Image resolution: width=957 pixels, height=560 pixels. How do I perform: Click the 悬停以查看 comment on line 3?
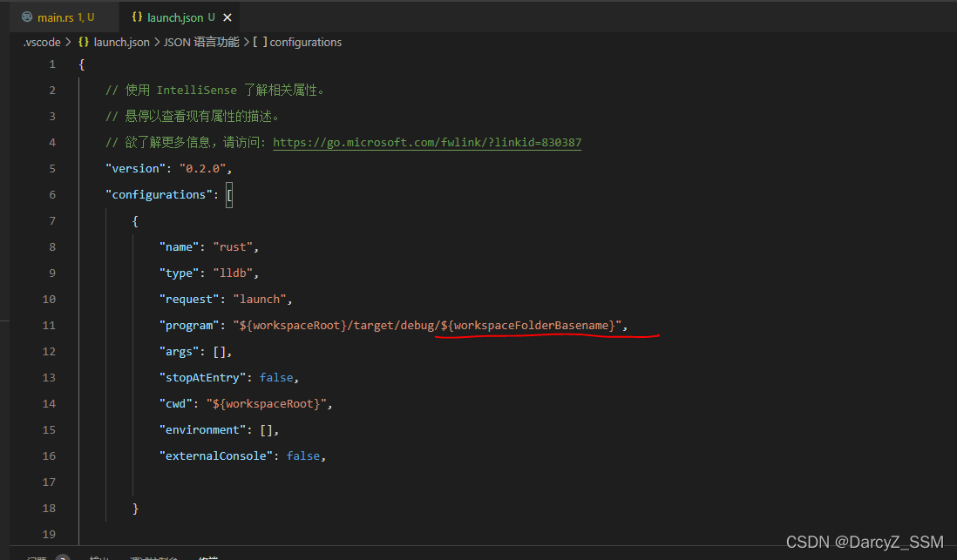(x=192, y=116)
